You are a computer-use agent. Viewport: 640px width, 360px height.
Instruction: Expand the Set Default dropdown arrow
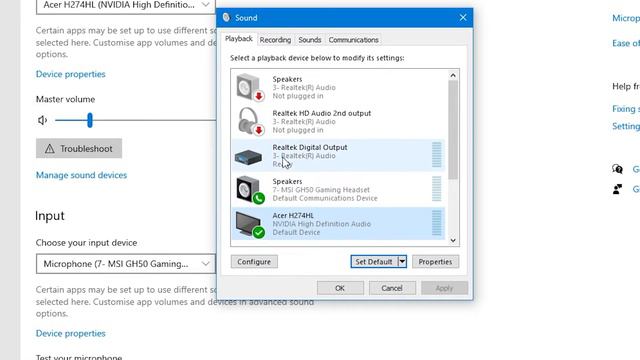[x=402, y=262]
